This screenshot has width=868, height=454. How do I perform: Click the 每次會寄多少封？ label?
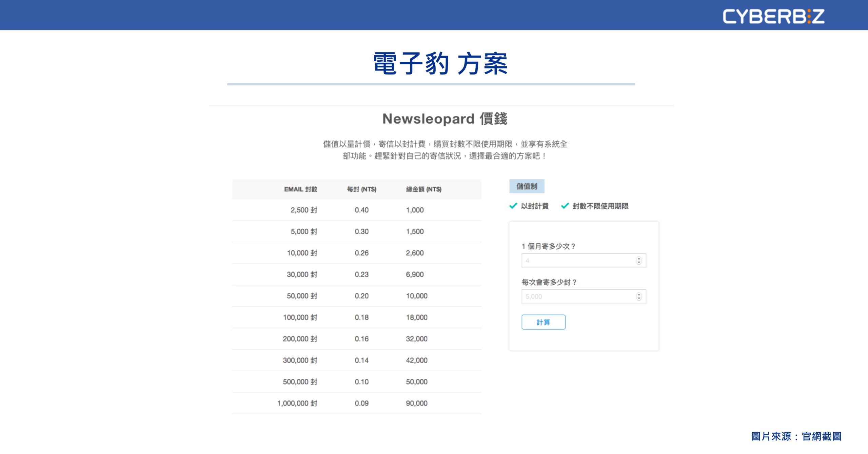[549, 282]
